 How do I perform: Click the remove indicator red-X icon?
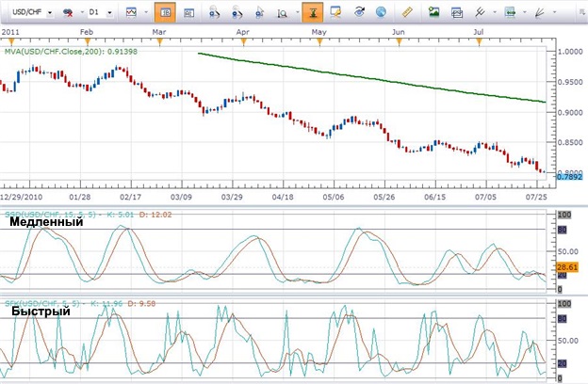click(x=68, y=13)
